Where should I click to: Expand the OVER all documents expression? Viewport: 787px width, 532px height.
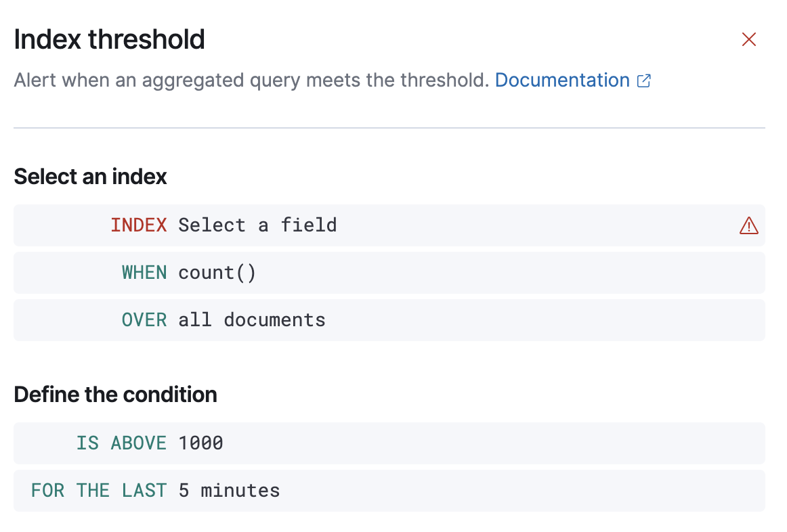[389, 320]
